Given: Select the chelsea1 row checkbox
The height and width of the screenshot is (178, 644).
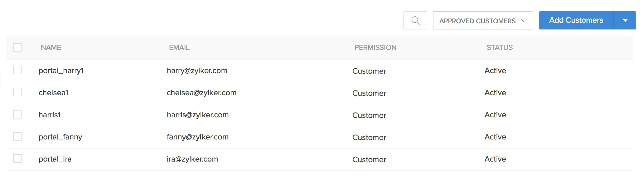Looking at the screenshot, I should [x=17, y=92].
